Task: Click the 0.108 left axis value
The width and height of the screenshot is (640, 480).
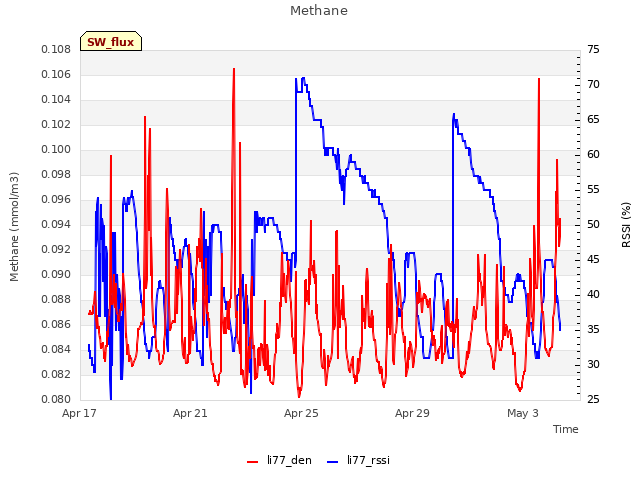Action: (x=56, y=49)
